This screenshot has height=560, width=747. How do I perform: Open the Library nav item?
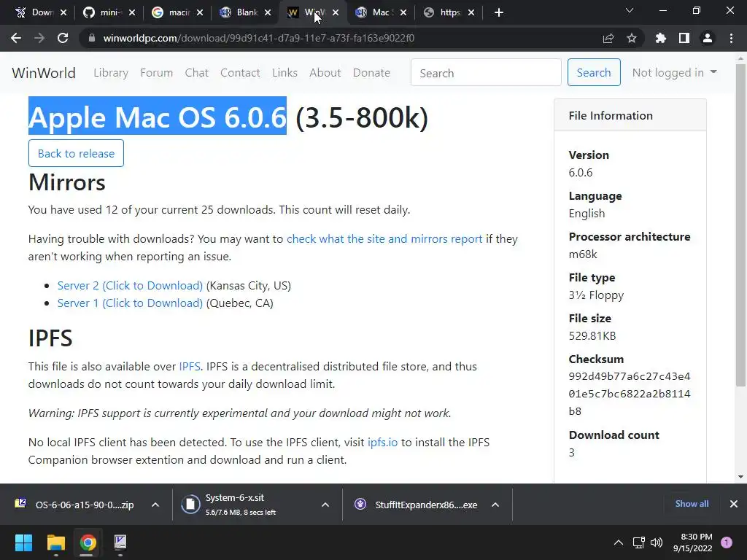tap(111, 73)
